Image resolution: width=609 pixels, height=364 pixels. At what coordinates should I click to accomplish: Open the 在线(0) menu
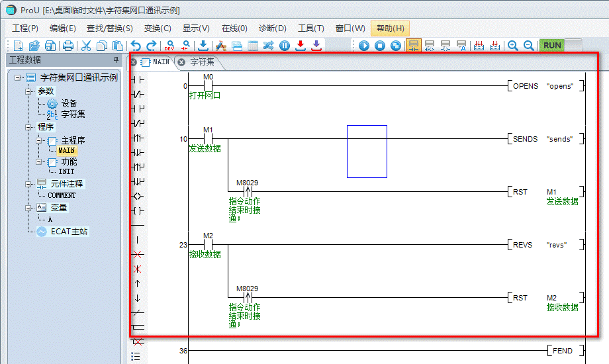[x=234, y=28]
